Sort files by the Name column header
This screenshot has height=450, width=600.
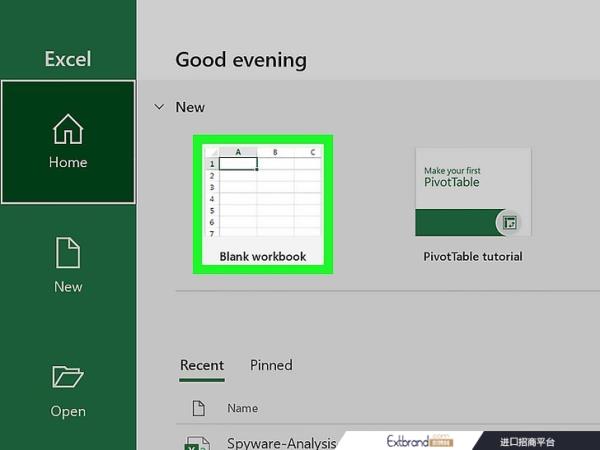(x=242, y=408)
